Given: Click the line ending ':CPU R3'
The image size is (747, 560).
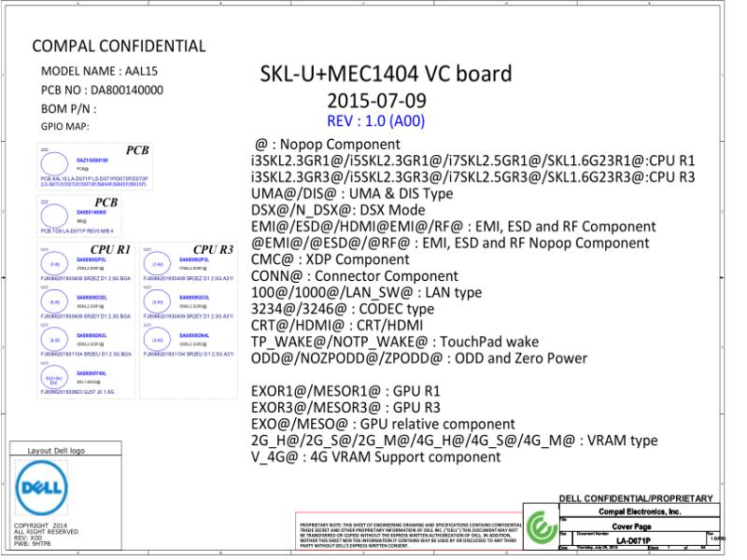Looking at the screenshot, I should click(473, 177).
